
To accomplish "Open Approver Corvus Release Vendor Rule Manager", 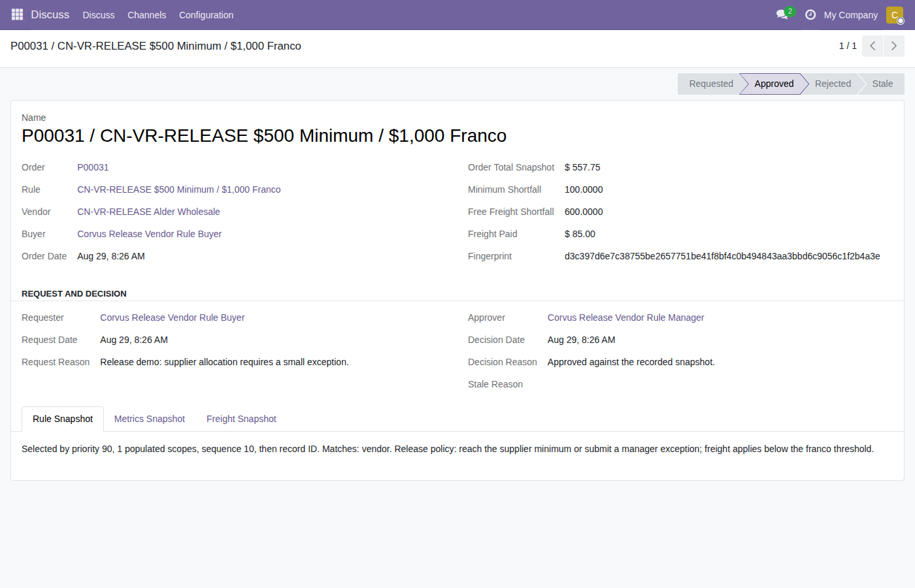I will [x=625, y=318].
